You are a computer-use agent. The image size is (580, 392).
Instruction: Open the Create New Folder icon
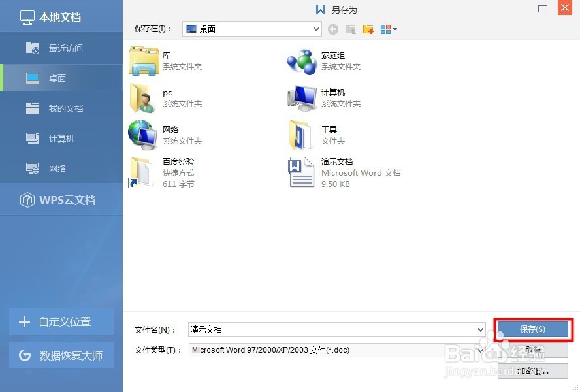[x=368, y=29]
